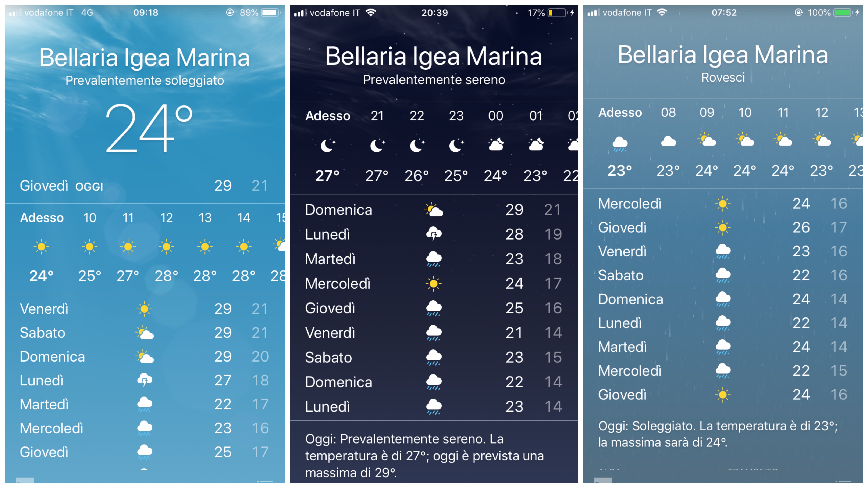Click the sun icon in the Giovedì 26/17 row
The height and width of the screenshot is (488, 868).
point(722,228)
